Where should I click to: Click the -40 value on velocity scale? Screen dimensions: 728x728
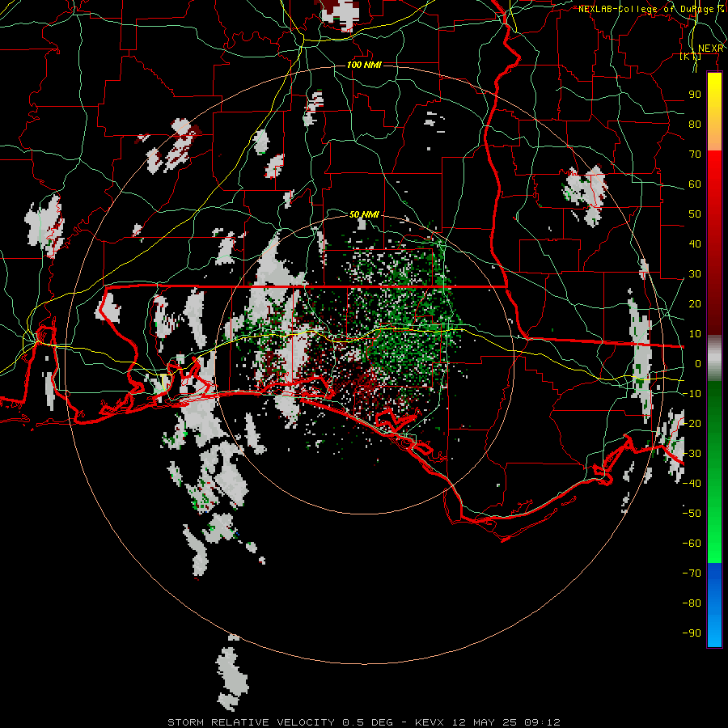pos(692,484)
